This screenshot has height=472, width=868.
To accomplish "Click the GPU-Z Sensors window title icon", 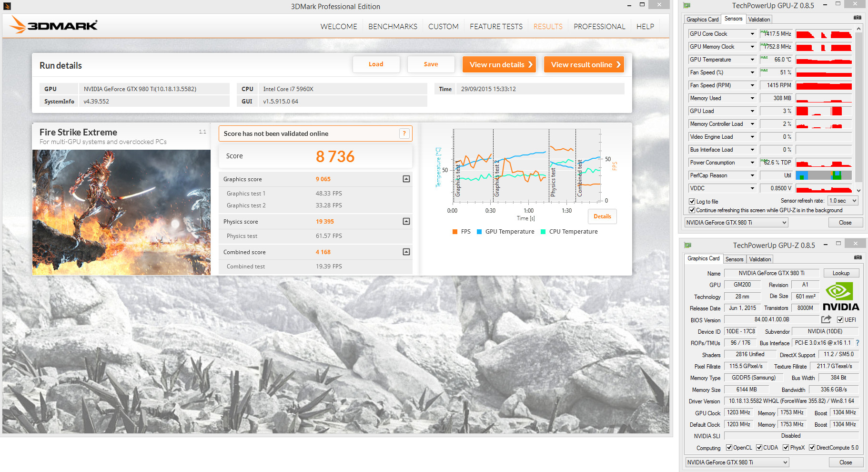I will coord(687,6).
